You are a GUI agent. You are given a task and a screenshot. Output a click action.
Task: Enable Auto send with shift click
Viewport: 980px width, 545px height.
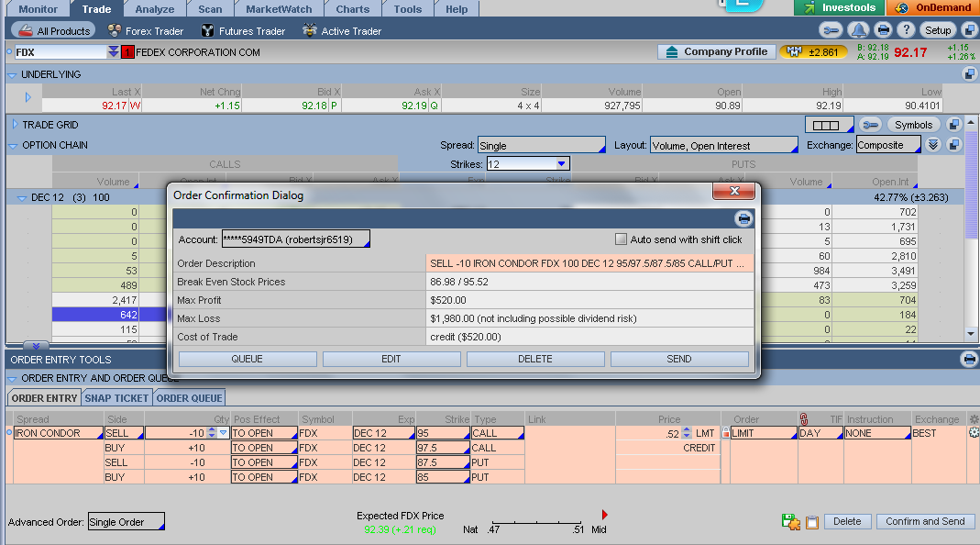click(621, 239)
